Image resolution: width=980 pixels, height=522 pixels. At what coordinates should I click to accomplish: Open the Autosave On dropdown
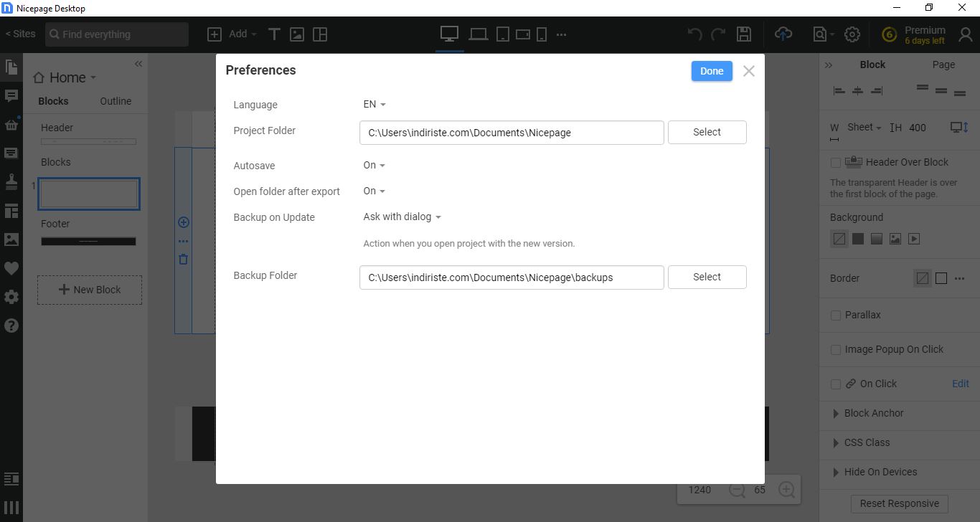point(374,165)
